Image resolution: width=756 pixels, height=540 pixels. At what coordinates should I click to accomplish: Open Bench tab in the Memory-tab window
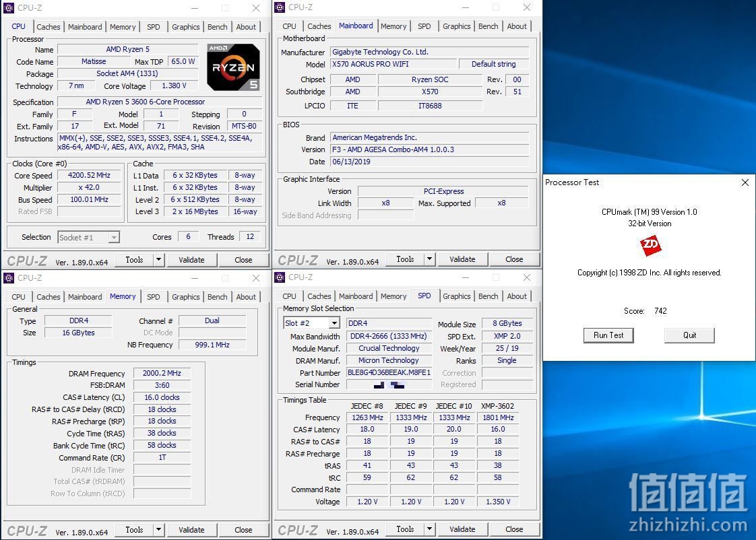[x=218, y=297]
